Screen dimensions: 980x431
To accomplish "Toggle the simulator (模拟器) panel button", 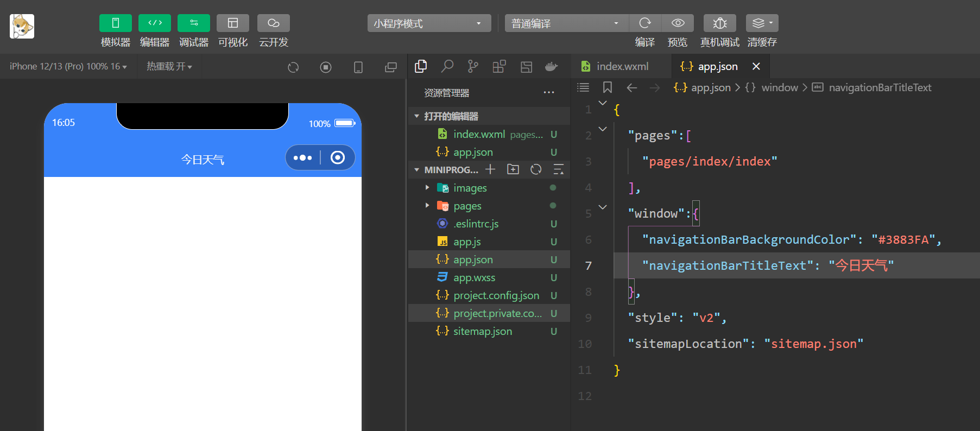I will pos(115,23).
